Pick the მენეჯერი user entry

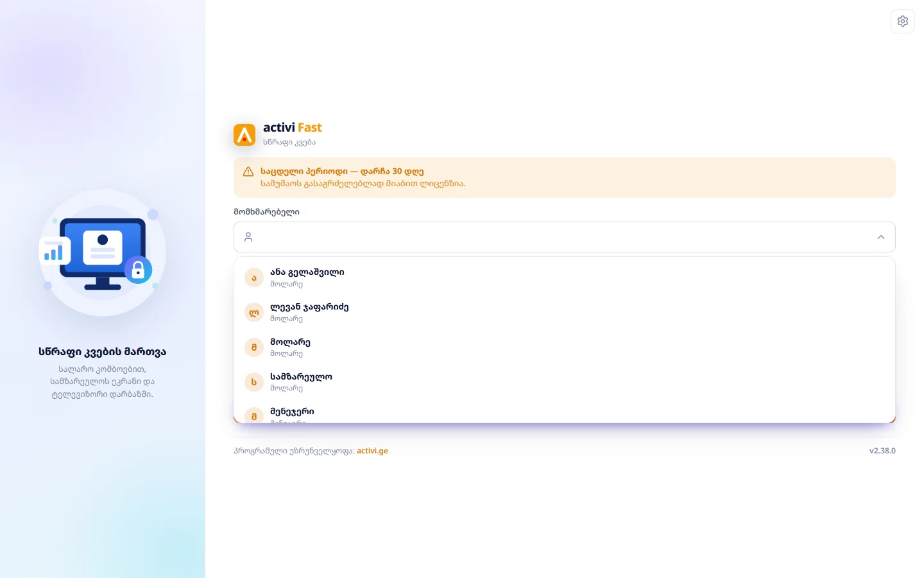(x=565, y=412)
